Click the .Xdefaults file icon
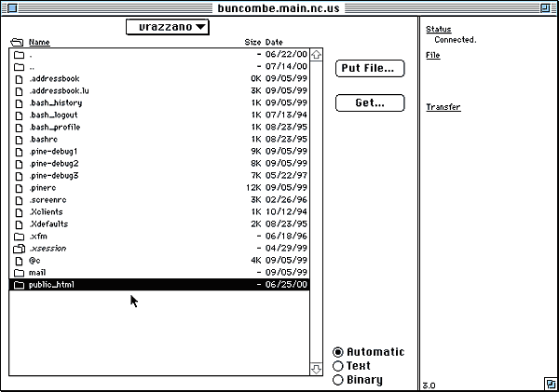The height and width of the screenshot is (392, 559). point(19,224)
